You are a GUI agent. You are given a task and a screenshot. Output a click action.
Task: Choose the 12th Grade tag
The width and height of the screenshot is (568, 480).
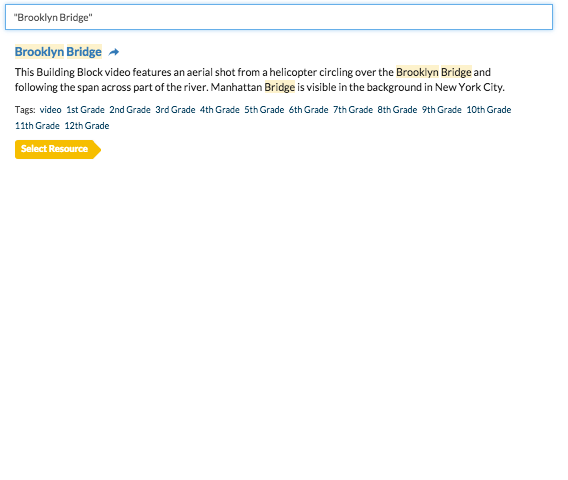(87, 126)
